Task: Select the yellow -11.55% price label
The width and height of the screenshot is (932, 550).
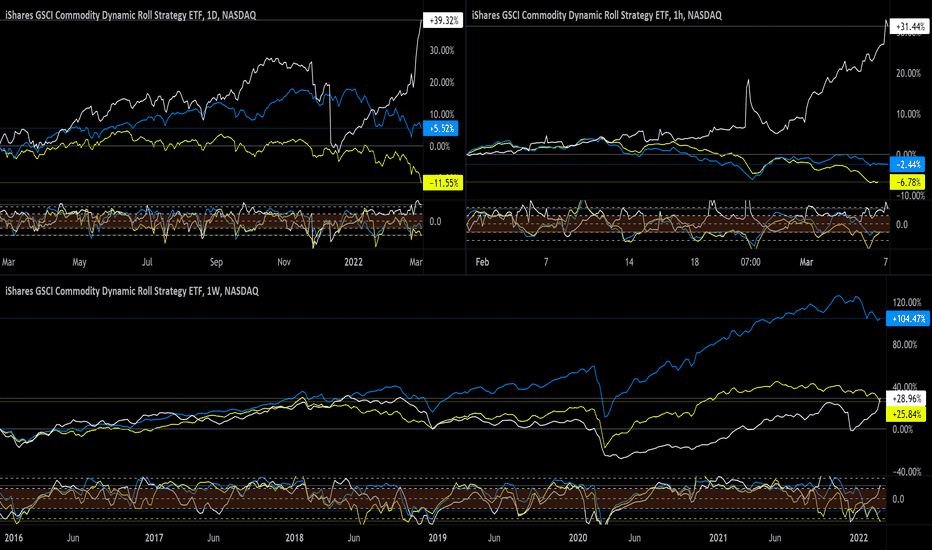Action: [x=443, y=183]
